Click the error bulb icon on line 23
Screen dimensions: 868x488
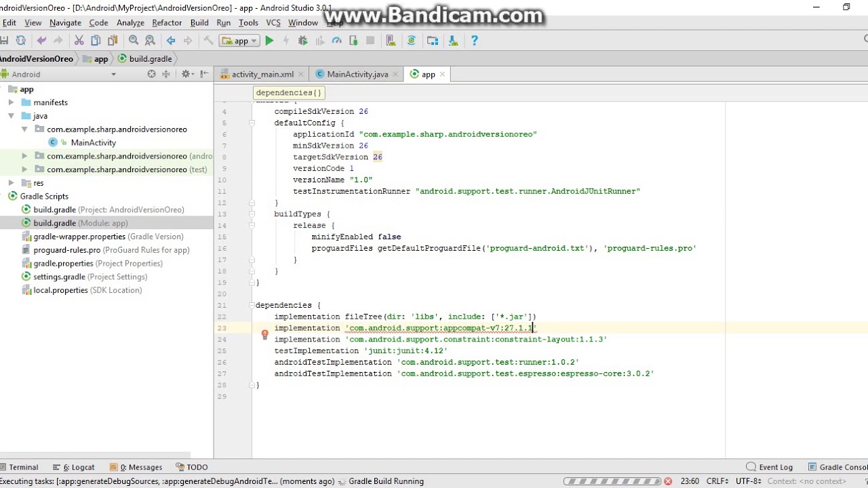pyautogui.click(x=265, y=334)
